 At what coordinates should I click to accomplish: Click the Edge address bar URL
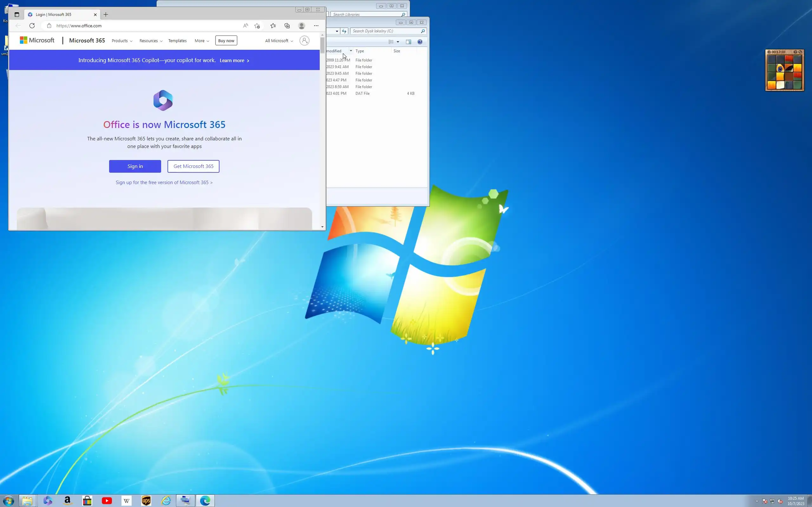[x=79, y=25]
